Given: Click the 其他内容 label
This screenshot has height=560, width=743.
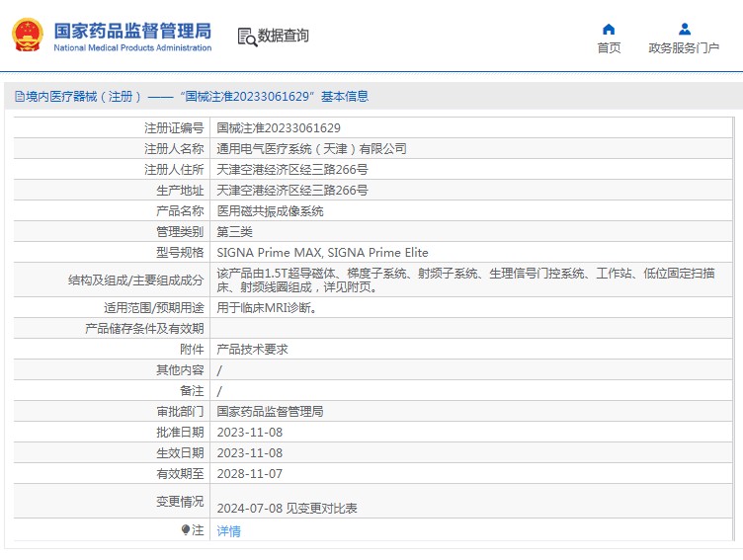Looking at the screenshot, I should coord(180,370).
